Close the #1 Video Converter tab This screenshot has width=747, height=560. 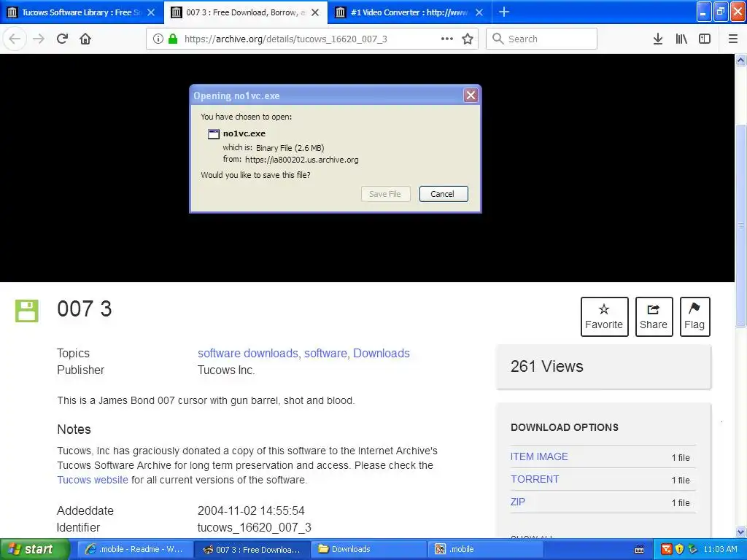pos(479,12)
